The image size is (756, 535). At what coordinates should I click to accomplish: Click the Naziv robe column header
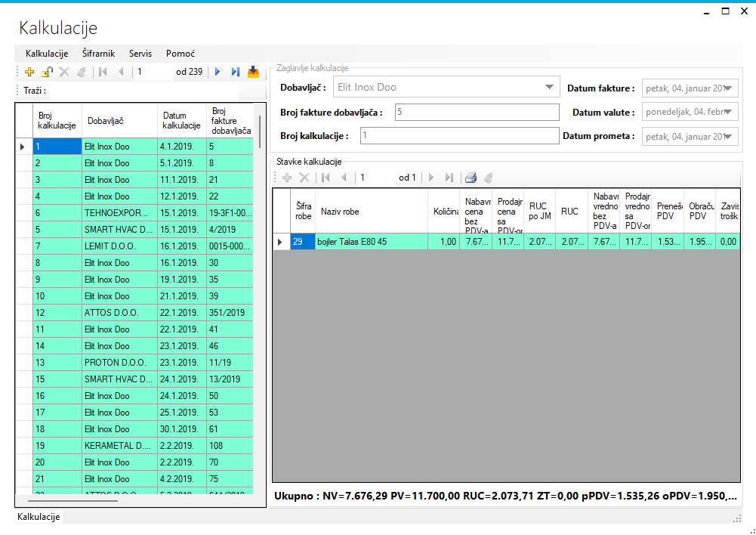370,212
